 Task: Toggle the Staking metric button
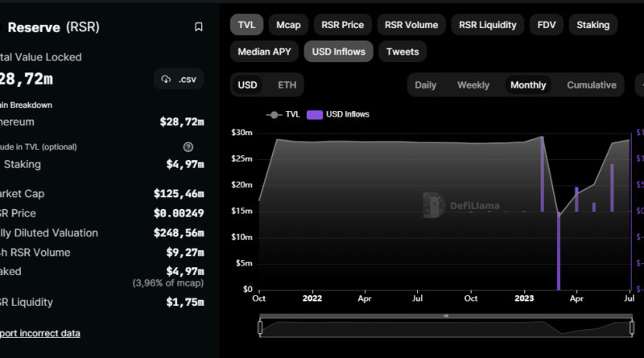click(x=592, y=25)
